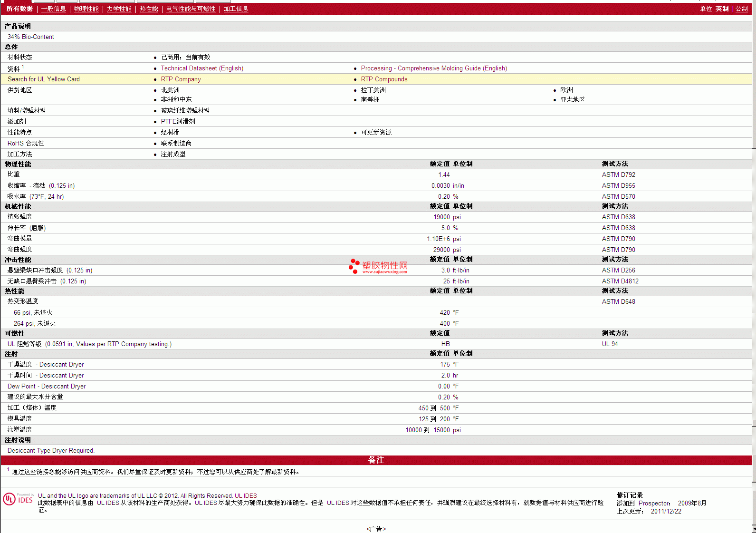Open Technical Datasheet (English) link
The width and height of the screenshot is (756, 533).
[202, 68]
